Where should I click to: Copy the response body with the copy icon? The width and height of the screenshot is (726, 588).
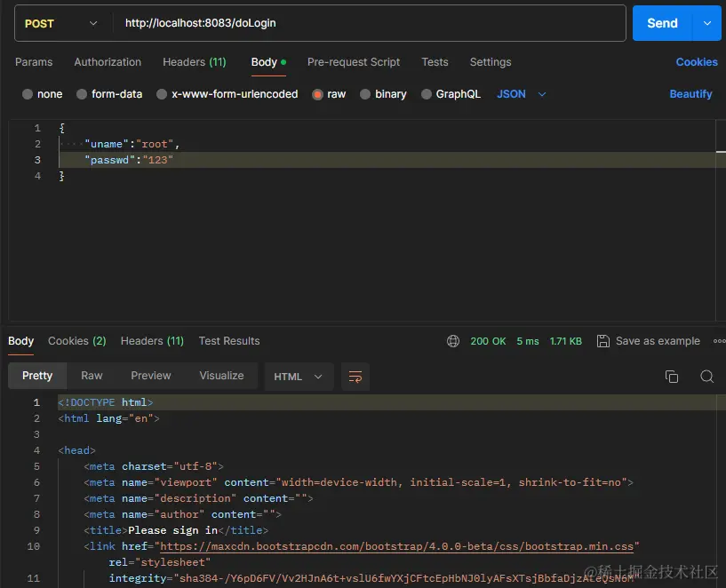[672, 377]
